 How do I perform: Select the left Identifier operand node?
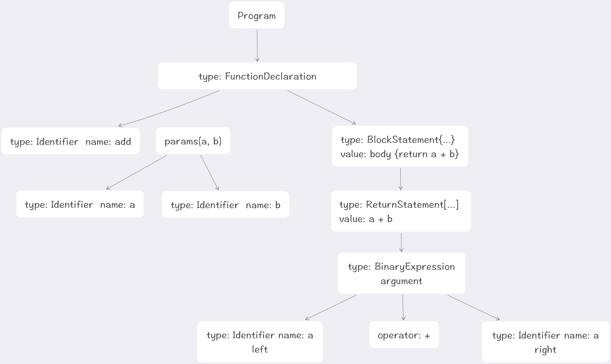click(x=260, y=342)
